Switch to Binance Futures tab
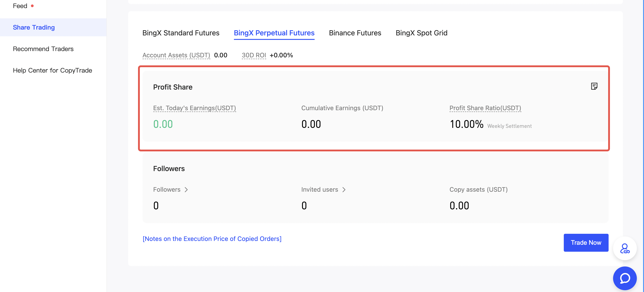The image size is (644, 292). coord(355,33)
